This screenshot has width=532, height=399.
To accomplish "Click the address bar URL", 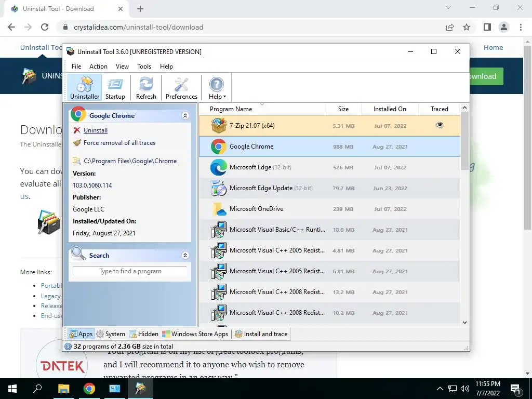I will coord(138,27).
